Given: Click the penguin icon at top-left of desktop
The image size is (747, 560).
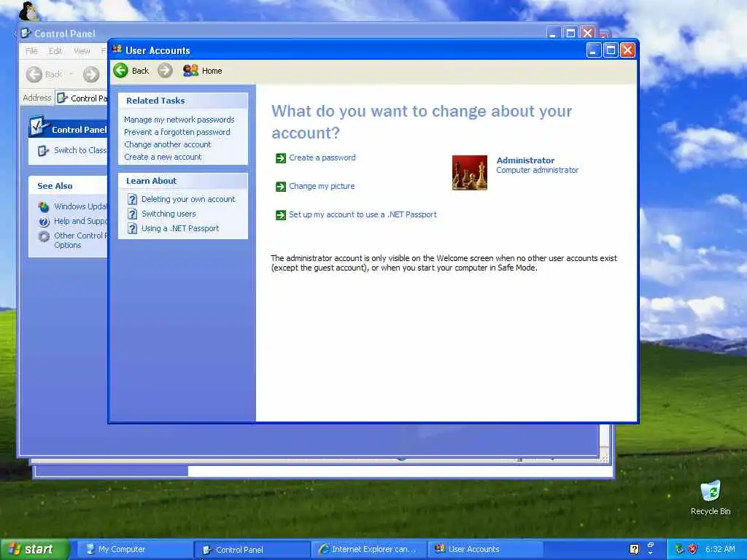Looking at the screenshot, I should [28, 11].
